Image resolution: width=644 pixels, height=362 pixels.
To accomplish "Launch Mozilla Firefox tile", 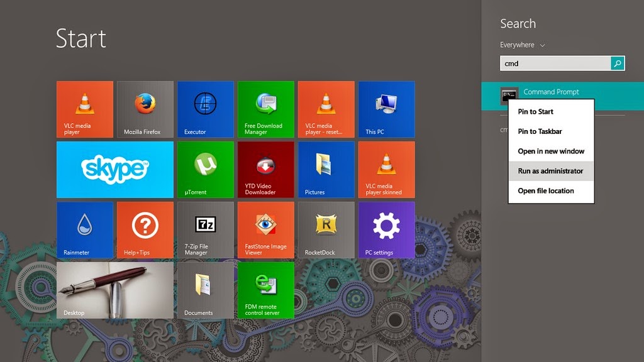I will 145,109.
